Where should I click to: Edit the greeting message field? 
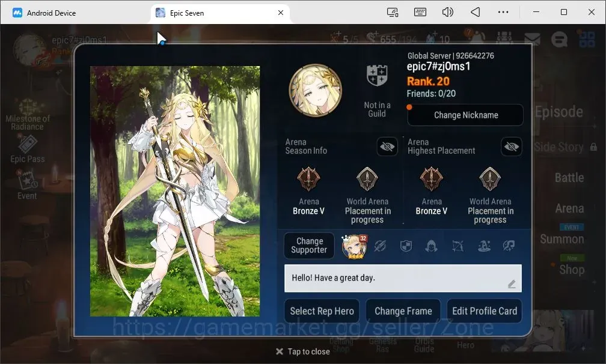pyautogui.click(x=403, y=278)
